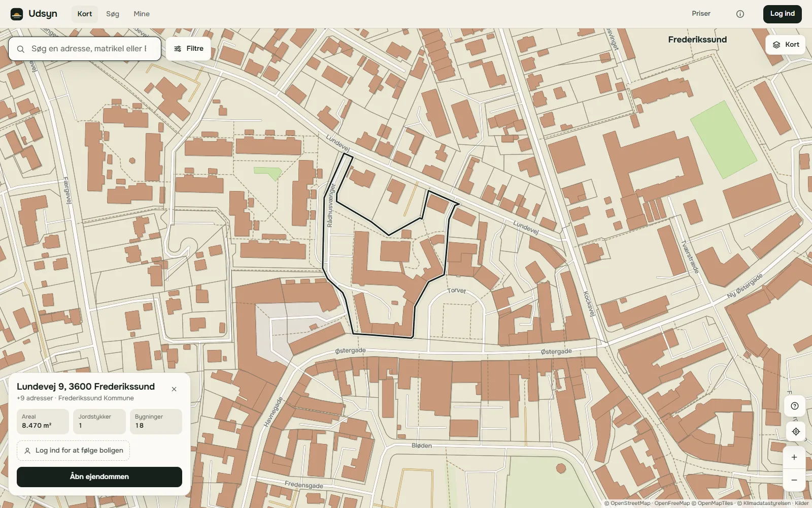The width and height of the screenshot is (812, 508).
Task: Click Log ind for at følge boligen
Action: point(74,451)
